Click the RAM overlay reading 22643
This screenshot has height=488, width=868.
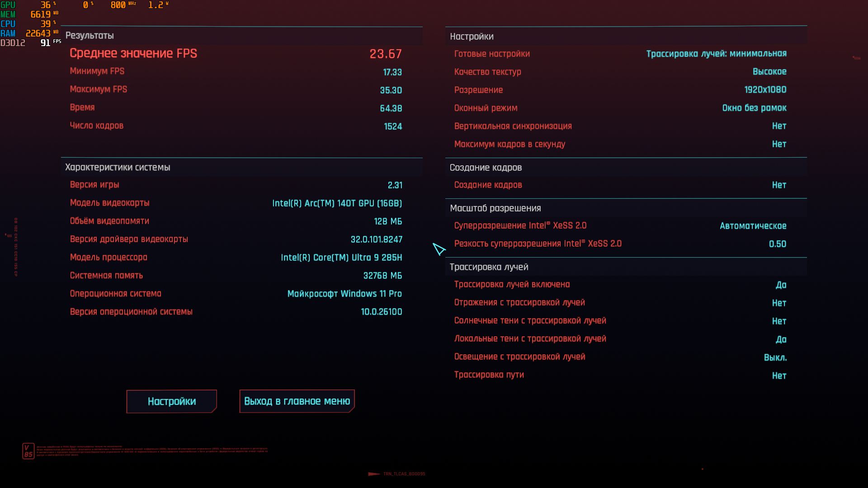42,33
